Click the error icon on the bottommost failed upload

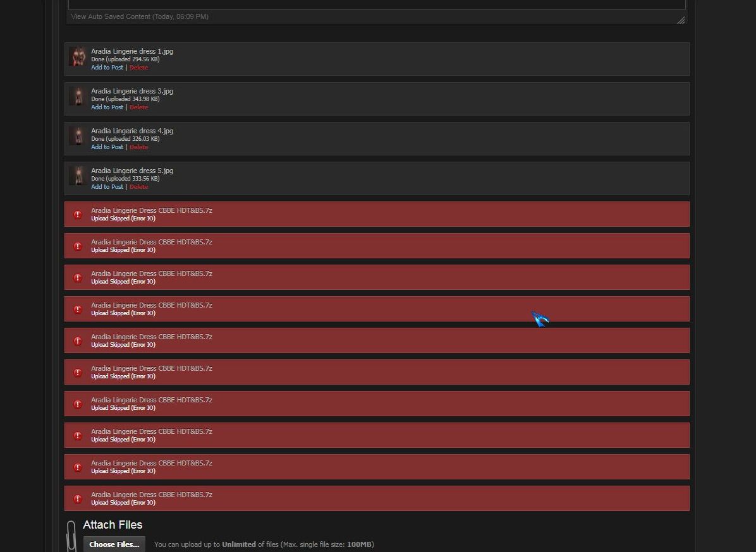(78, 499)
